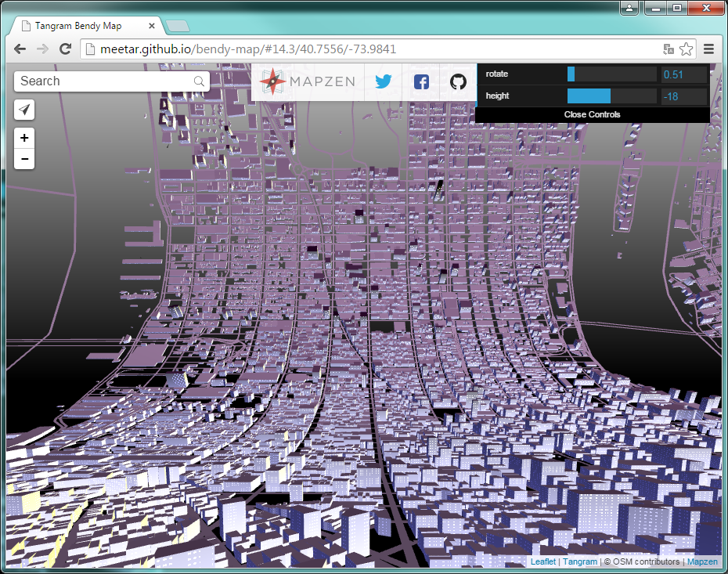Click the rotate slider bar
Viewport: 728px width, 574px height.
[x=611, y=74]
